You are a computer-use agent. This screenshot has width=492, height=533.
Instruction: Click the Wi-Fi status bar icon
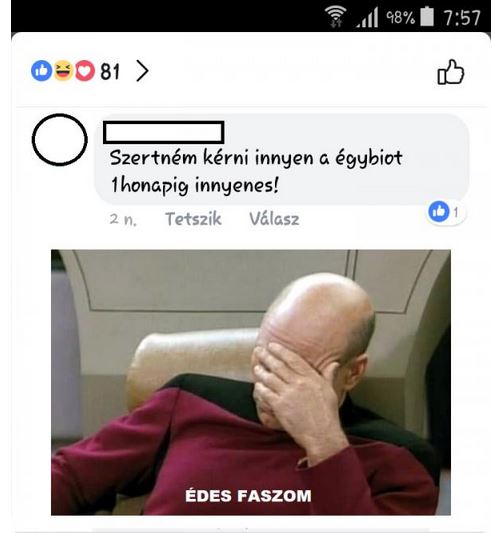point(336,17)
